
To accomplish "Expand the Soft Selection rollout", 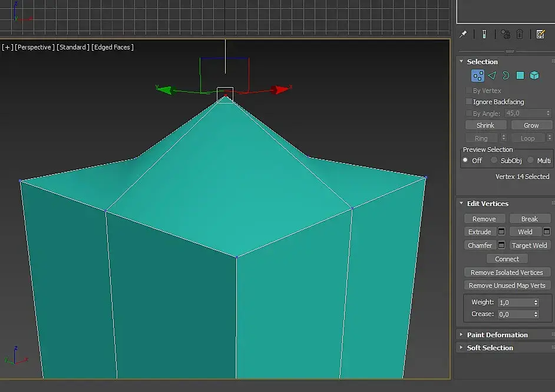I will pyautogui.click(x=490, y=348).
